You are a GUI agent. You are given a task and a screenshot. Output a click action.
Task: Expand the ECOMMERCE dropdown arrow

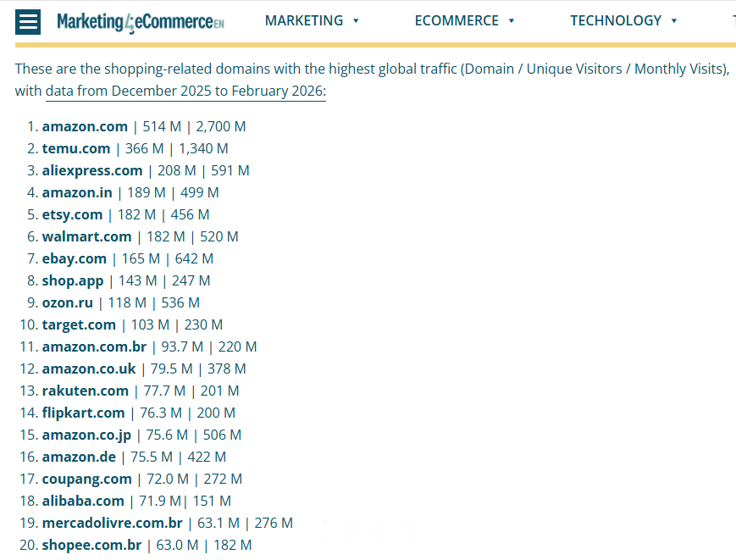pyautogui.click(x=512, y=20)
